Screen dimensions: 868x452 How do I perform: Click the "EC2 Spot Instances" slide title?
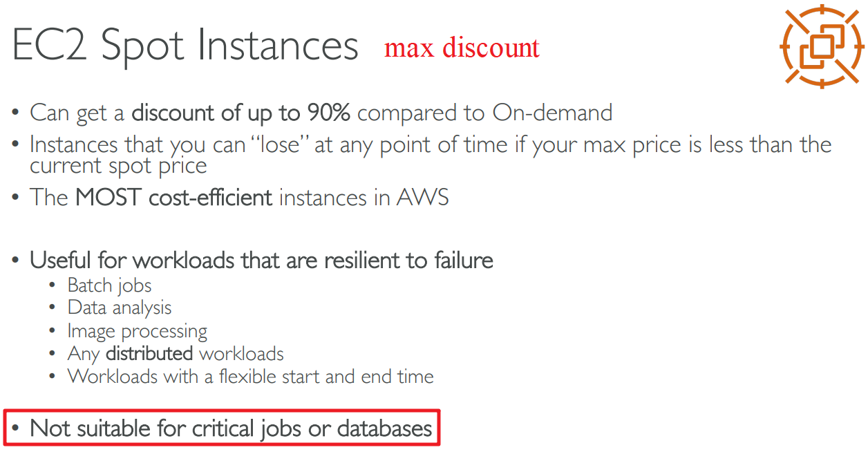(185, 46)
